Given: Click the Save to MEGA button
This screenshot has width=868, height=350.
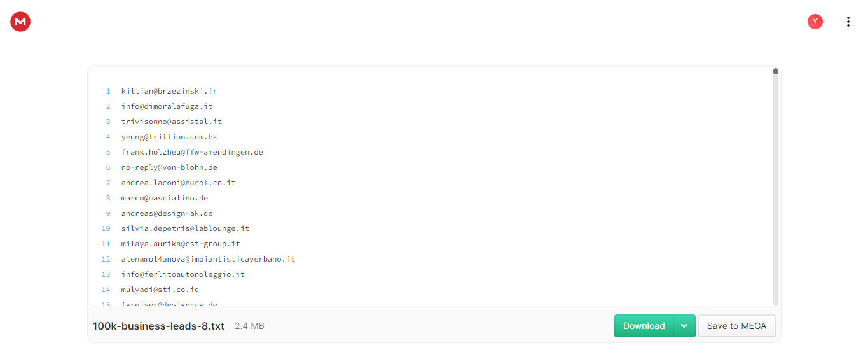Looking at the screenshot, I should 736,326.
